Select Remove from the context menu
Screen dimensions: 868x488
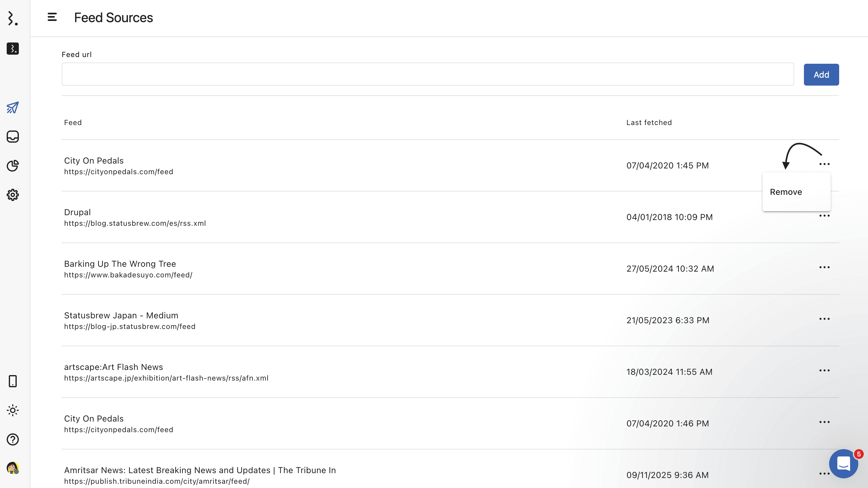click(786, 192)
